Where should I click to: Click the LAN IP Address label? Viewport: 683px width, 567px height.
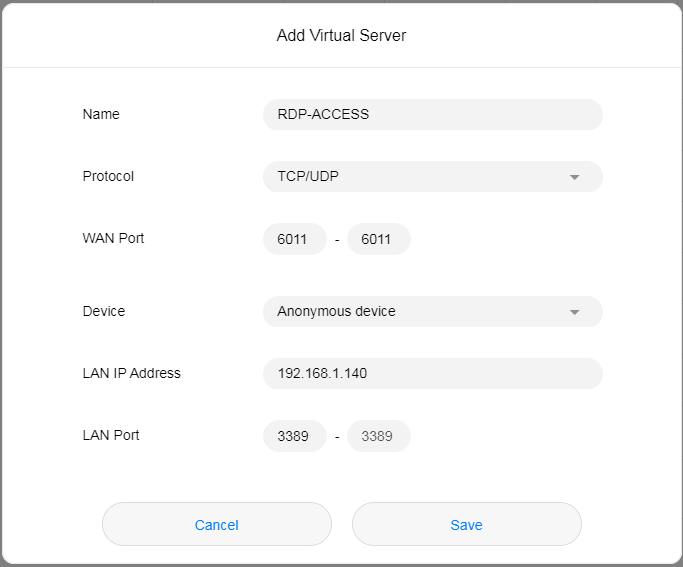coord(131,373)
